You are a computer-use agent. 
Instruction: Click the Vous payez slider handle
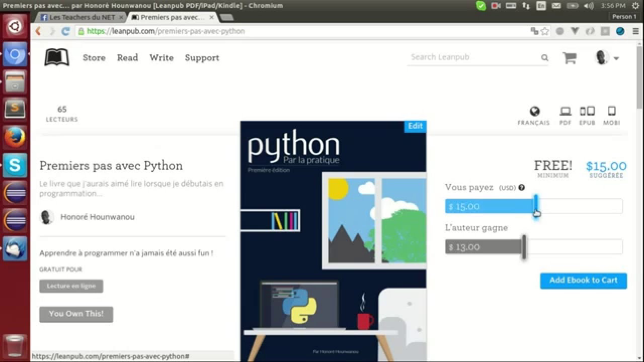[536, 206]
